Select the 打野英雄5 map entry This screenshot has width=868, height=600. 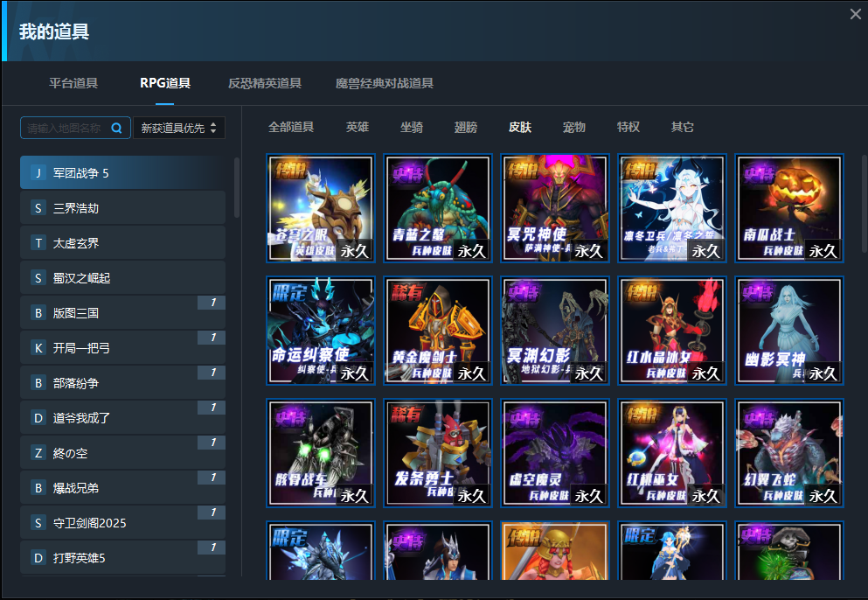pyautogui.click(x=123, y=557)
